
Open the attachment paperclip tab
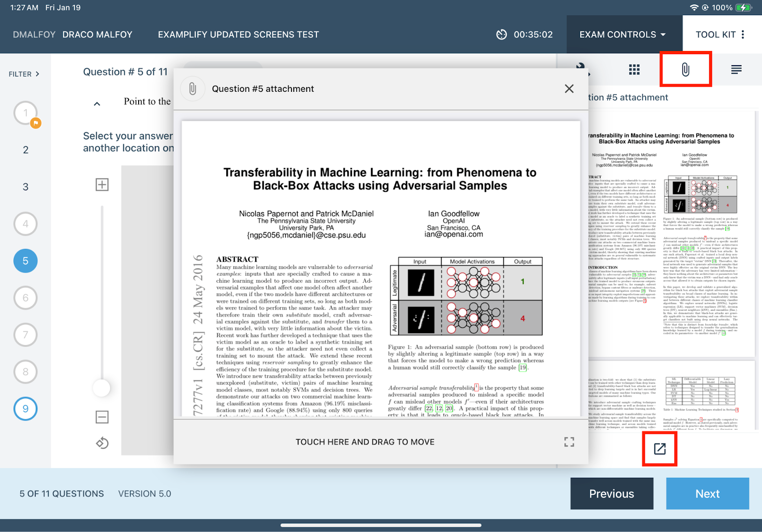tap(685, 69)
